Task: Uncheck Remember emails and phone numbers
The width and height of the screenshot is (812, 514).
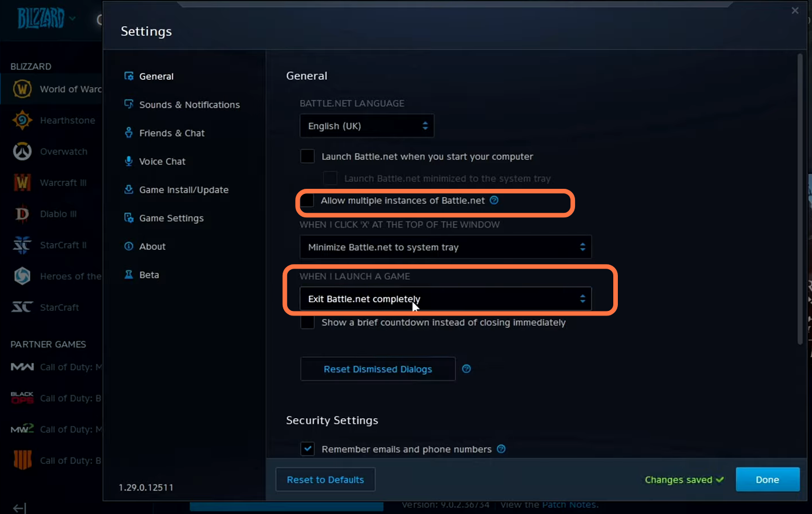Action: pyautogui.click(x=307, y=449)
